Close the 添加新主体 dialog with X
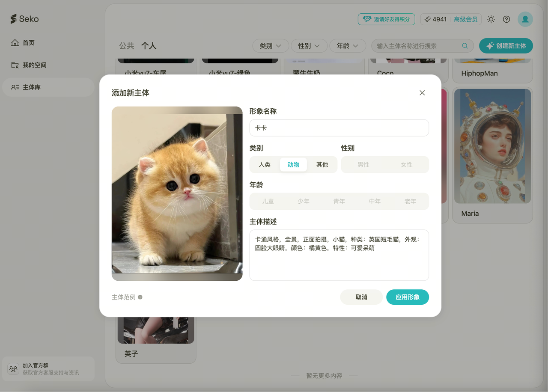This screenshot has height=392, width=548. (422, 93)
